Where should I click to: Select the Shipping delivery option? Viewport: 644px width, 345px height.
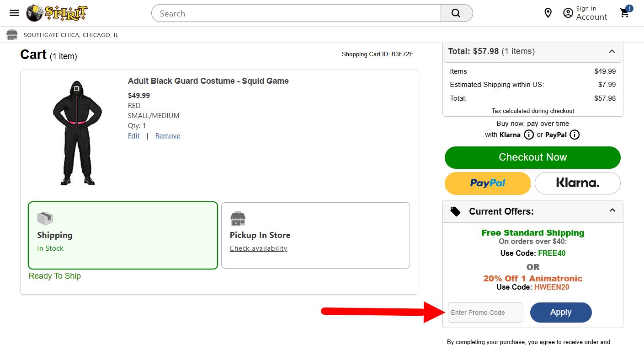tap(123, 235)
